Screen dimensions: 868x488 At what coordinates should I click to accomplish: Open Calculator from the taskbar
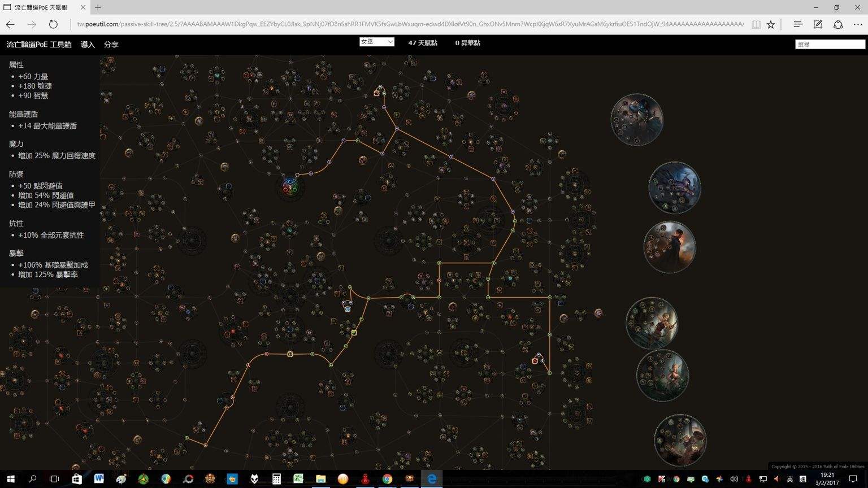click(x=276, y=479)
